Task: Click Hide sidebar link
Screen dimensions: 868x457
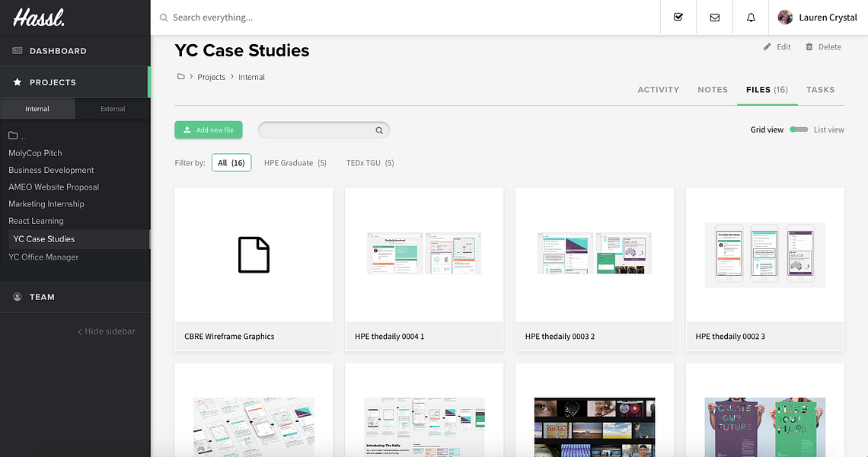Action: (x=107, y=331)
